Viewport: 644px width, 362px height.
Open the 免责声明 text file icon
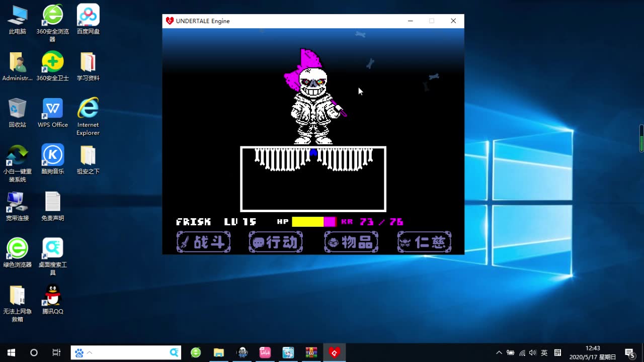pos(53,207)
